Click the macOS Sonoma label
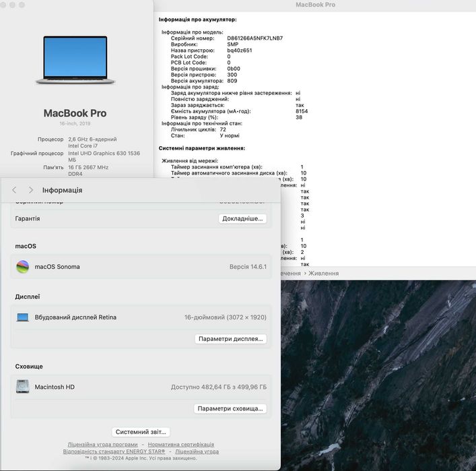 click(x=57, y=266)
